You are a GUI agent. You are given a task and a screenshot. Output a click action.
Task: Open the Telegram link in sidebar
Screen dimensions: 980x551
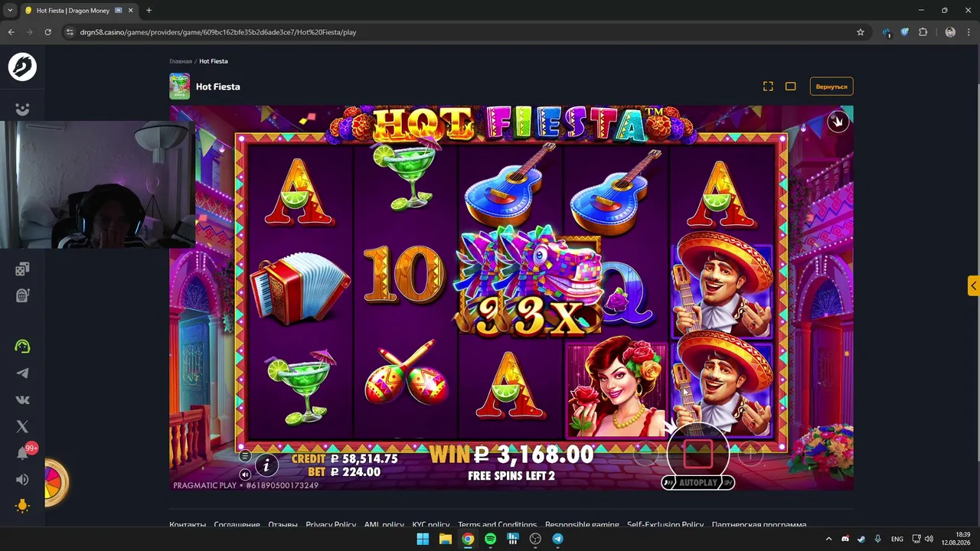(22, 373)
